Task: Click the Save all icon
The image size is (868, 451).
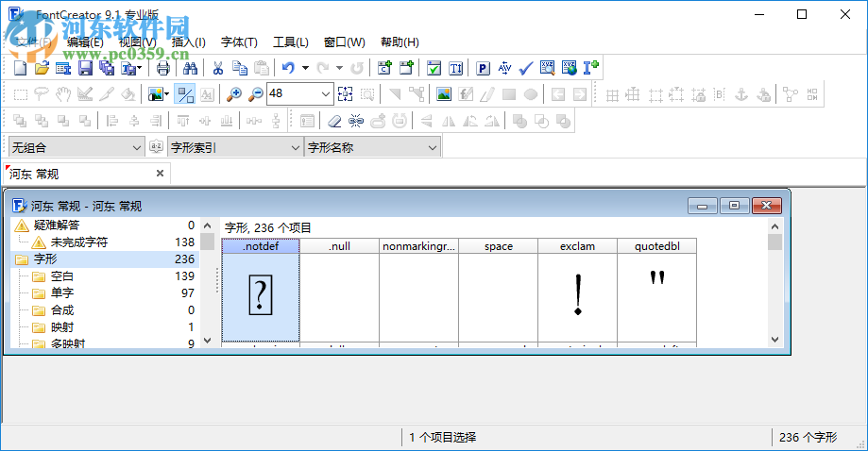Action: 107,68
